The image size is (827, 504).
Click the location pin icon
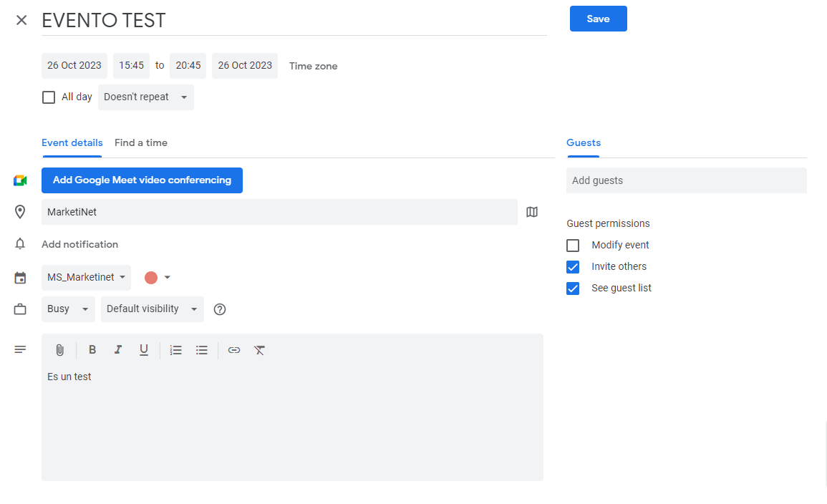[x=20, y=212]
